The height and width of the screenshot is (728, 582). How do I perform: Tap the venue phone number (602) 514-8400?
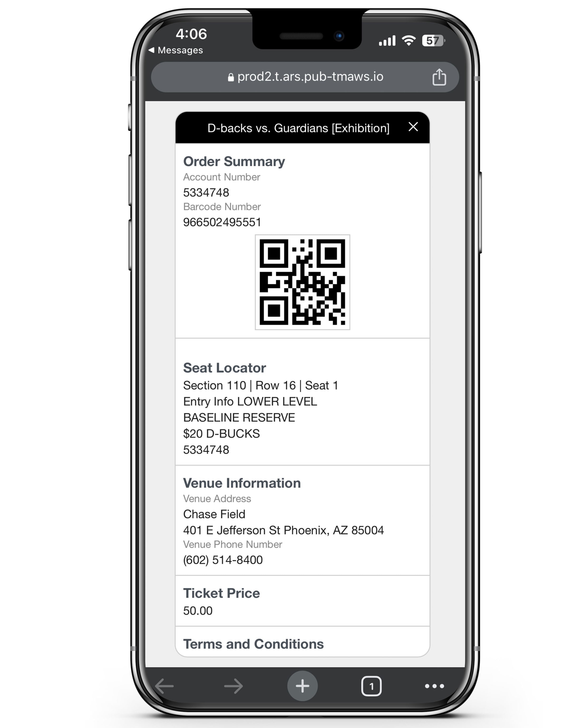(223, 561)
